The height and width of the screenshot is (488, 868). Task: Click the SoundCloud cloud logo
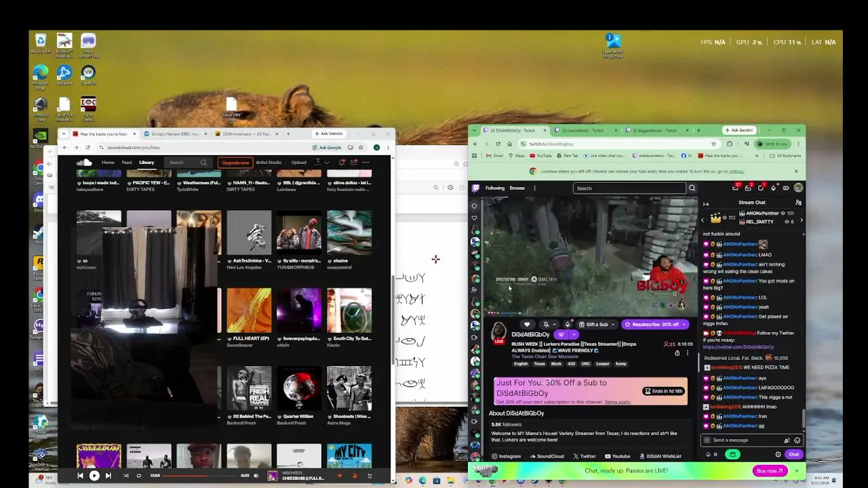coord(84,163)
